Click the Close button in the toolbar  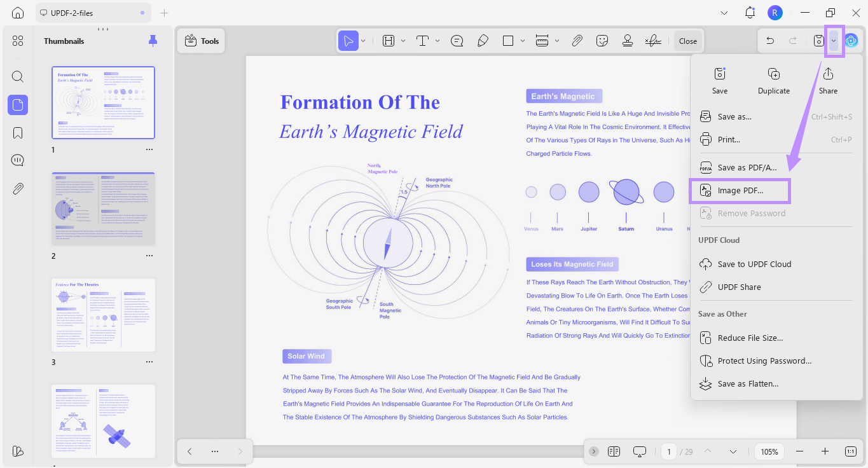[x=687, y=40]
